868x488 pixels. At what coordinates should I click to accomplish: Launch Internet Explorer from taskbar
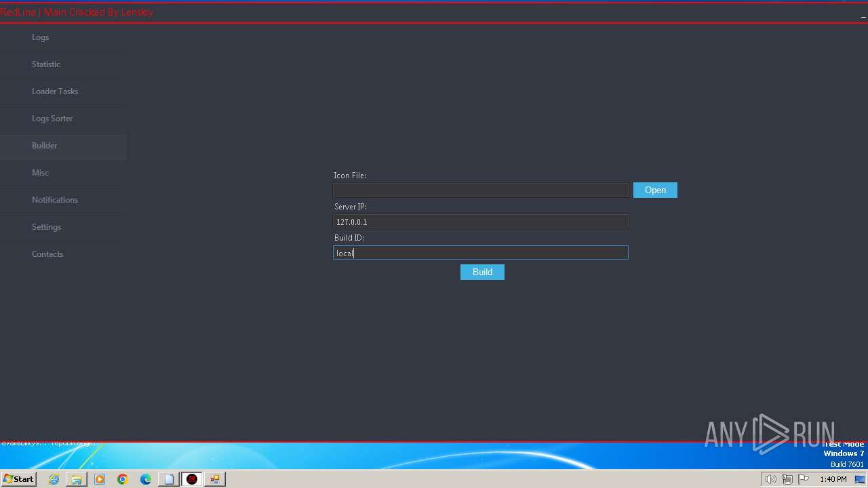pos(54,479)
